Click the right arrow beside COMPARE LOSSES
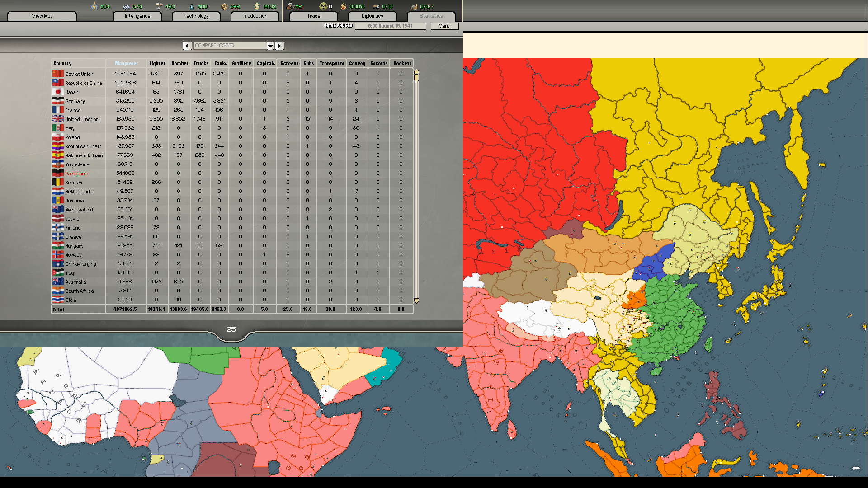 (x=279, y=46)
